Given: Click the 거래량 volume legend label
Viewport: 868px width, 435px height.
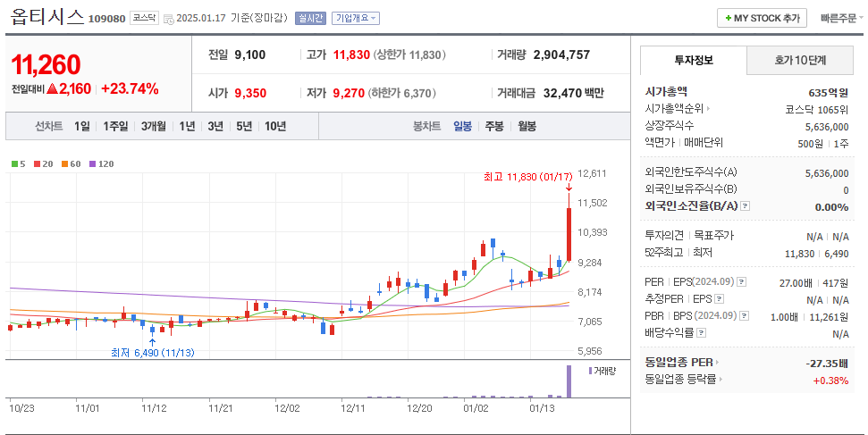Looking at the screenshot, I should pyautogui.click(x=603, y=371).
